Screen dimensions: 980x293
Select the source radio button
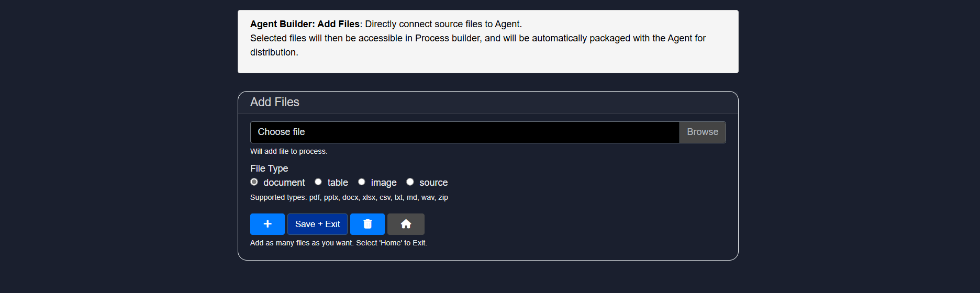[x=410, y=182]
